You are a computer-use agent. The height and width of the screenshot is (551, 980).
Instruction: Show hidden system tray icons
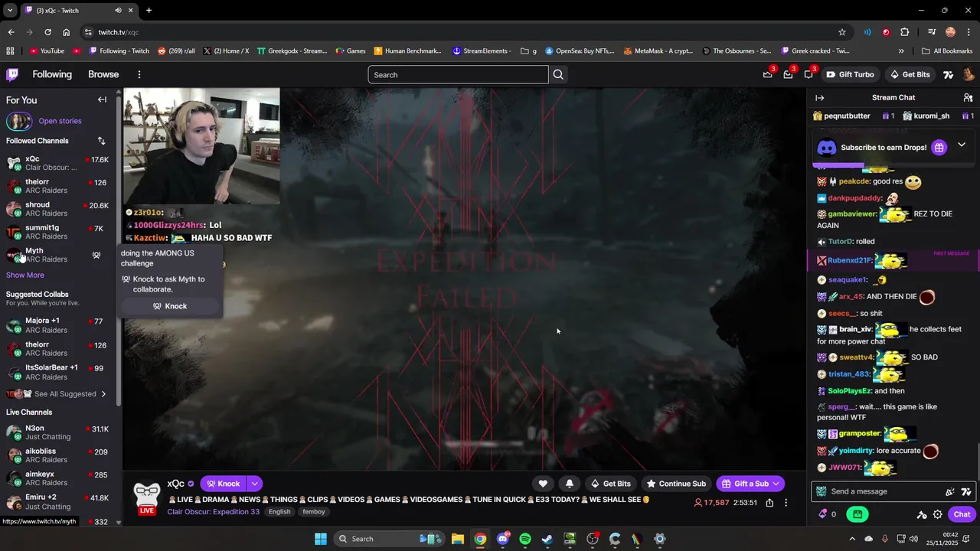pos(852,539)
